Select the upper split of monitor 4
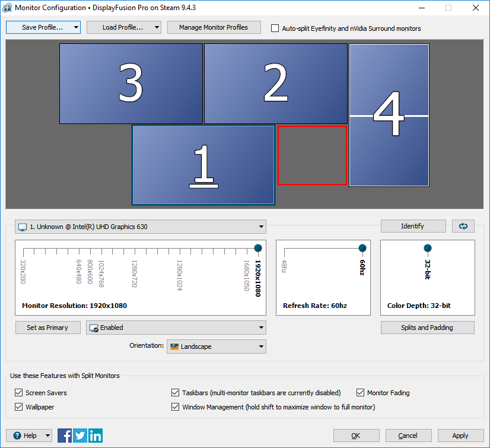The image size is (490, 448). pyautogui.click(x=389, y=79)
